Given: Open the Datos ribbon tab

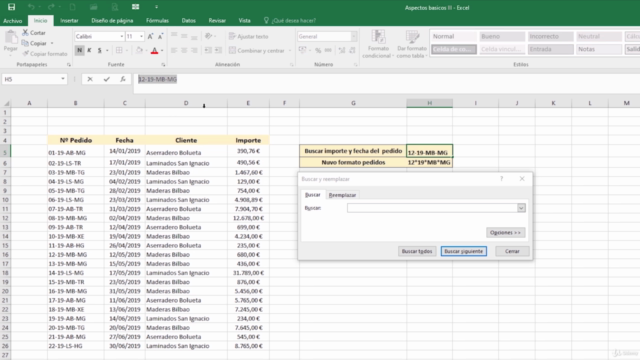Looking at the screenshot, I should tap(189, 20).
